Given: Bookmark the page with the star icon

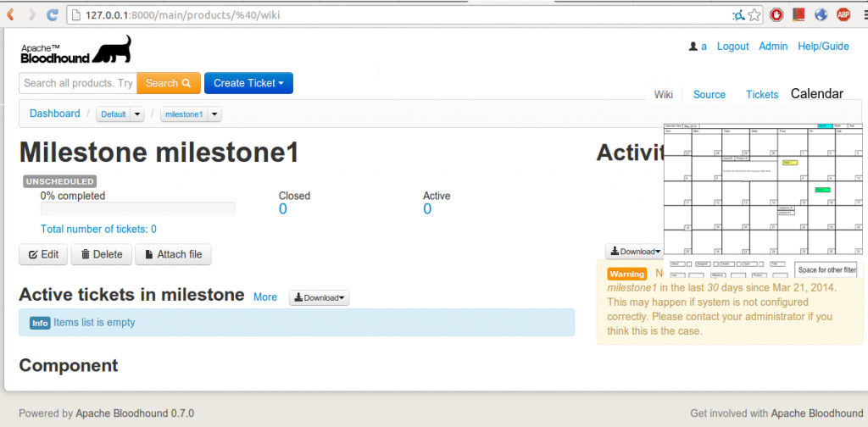Looking at the screenshot, I should [x=756, y=14].
